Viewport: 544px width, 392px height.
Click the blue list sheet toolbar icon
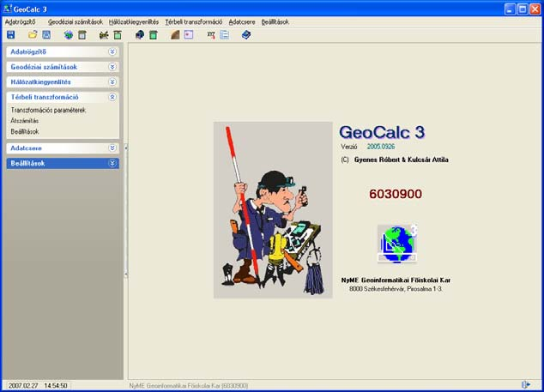(225, 34)
